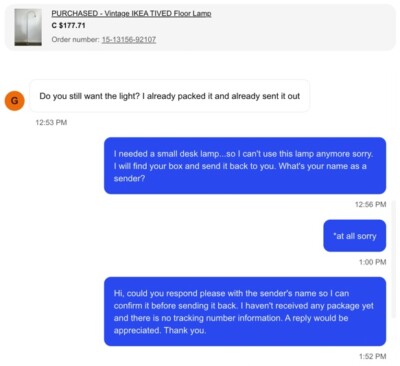Click the 'Order number:' label text
This screenshot has width=400, height=366.
pyautogui.click(x=76, y=40)
